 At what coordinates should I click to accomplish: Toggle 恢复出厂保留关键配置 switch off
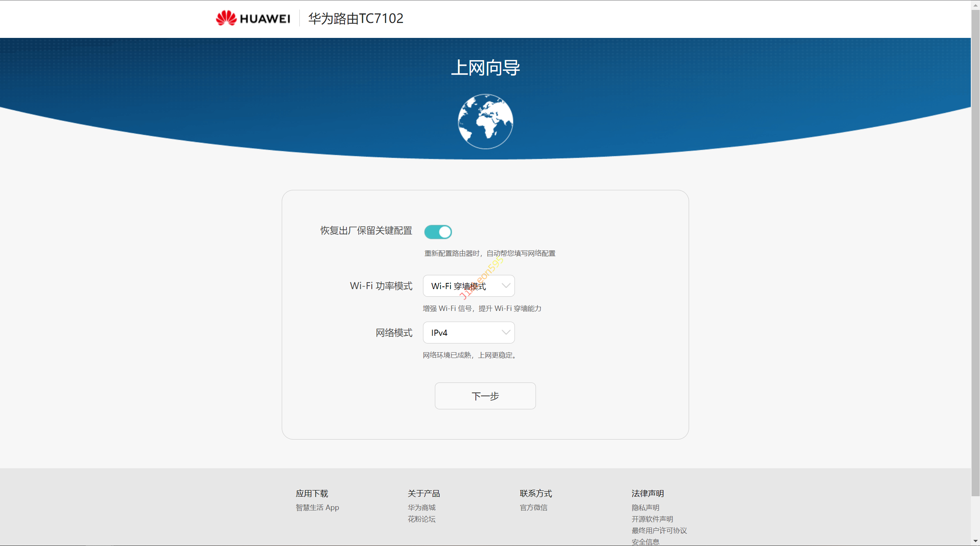438,232
